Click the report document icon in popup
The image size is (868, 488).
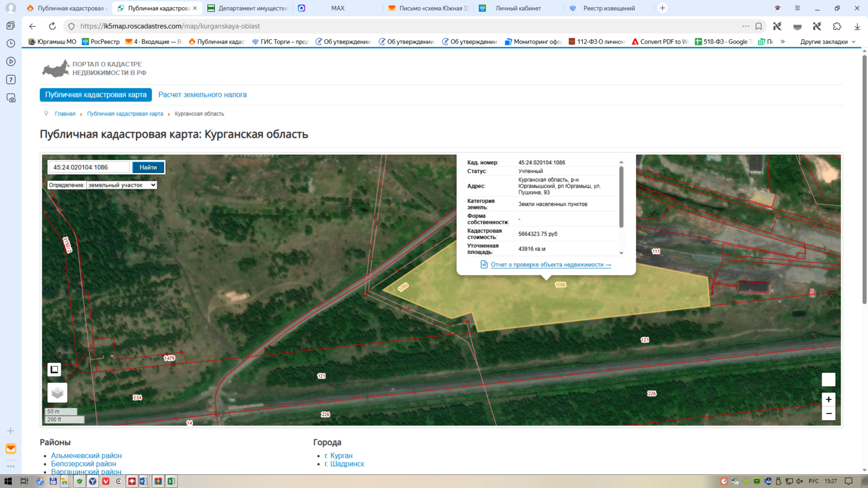click(484, 264)
